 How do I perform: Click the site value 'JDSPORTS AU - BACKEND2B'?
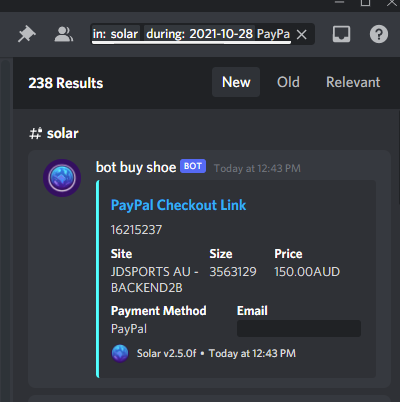(155, 280)
